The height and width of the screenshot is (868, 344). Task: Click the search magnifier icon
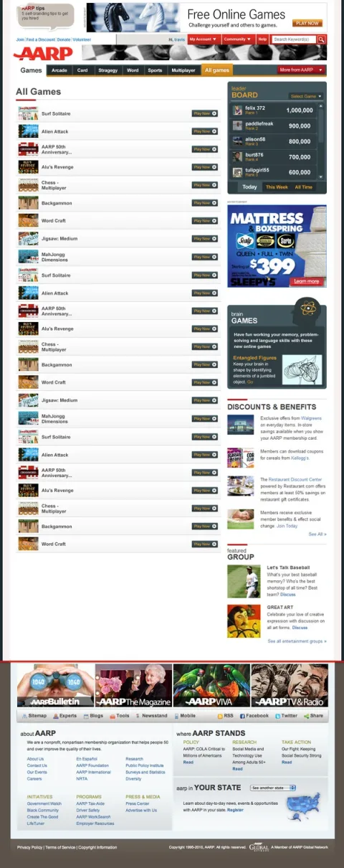[321, 39]
